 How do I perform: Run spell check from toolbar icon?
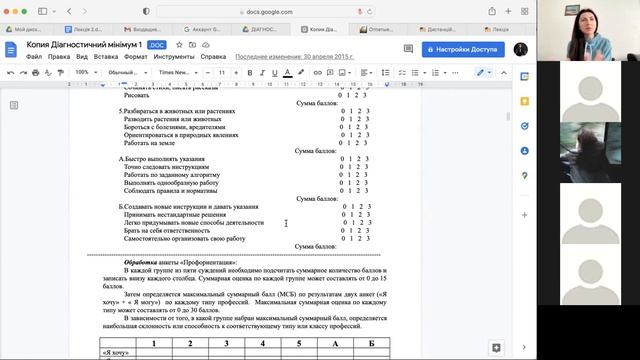coord(48,73)
